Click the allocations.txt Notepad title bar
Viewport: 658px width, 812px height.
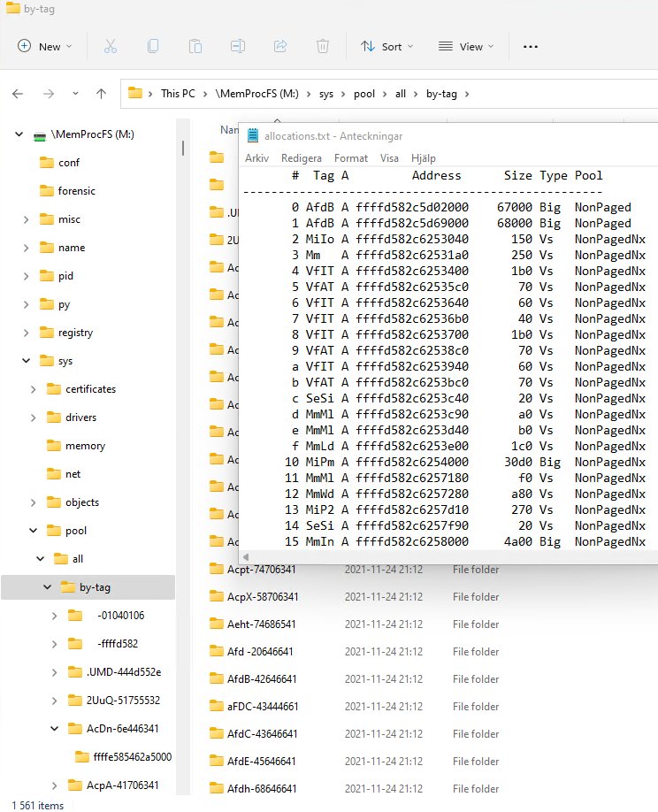[450, 135]
